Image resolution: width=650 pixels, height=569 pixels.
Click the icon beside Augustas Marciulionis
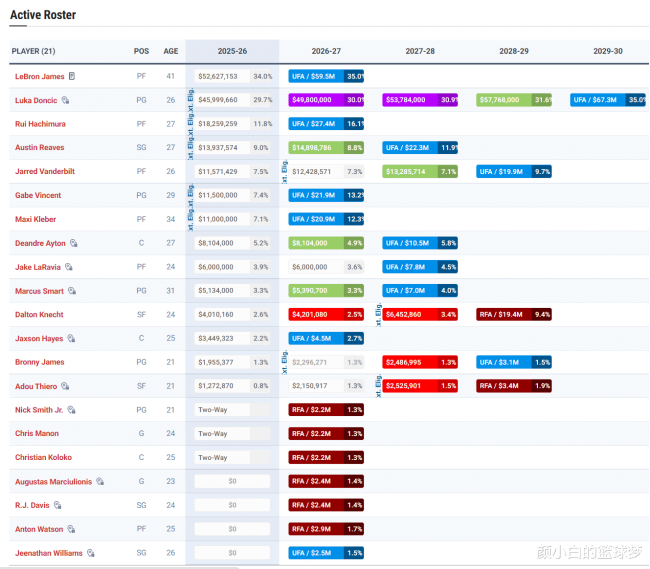point(100,481)
